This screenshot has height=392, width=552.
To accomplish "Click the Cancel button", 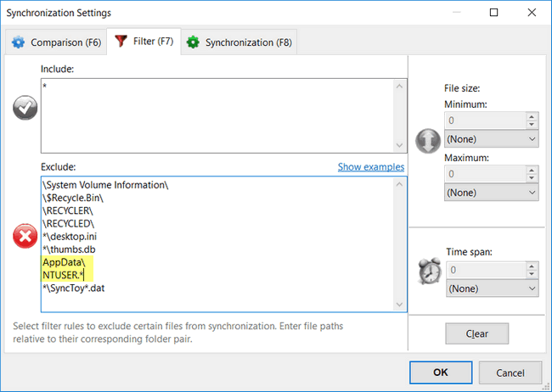I will (510, 372).
